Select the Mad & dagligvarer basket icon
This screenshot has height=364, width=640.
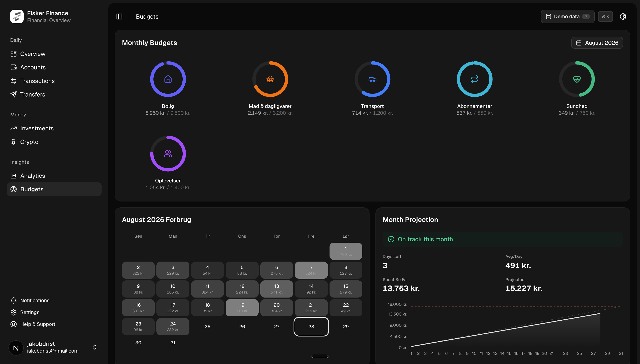(x=270, y=79)
